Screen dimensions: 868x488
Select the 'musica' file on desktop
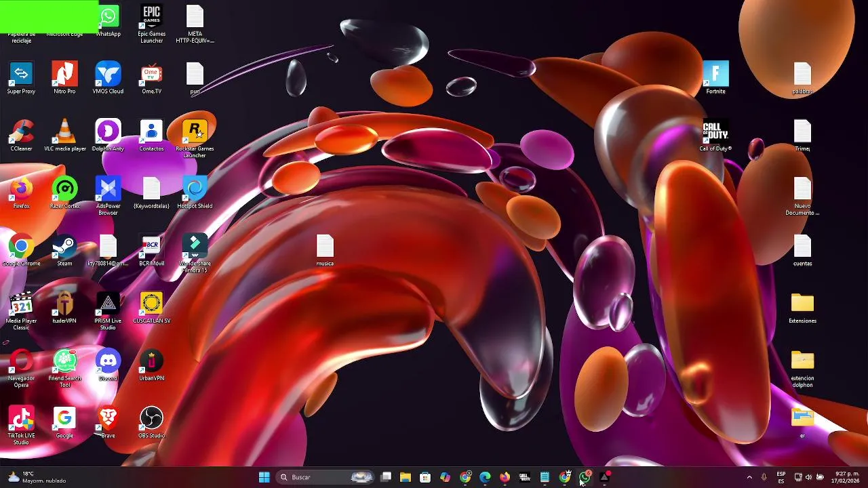pyautogui.click(x=325, y=251)
